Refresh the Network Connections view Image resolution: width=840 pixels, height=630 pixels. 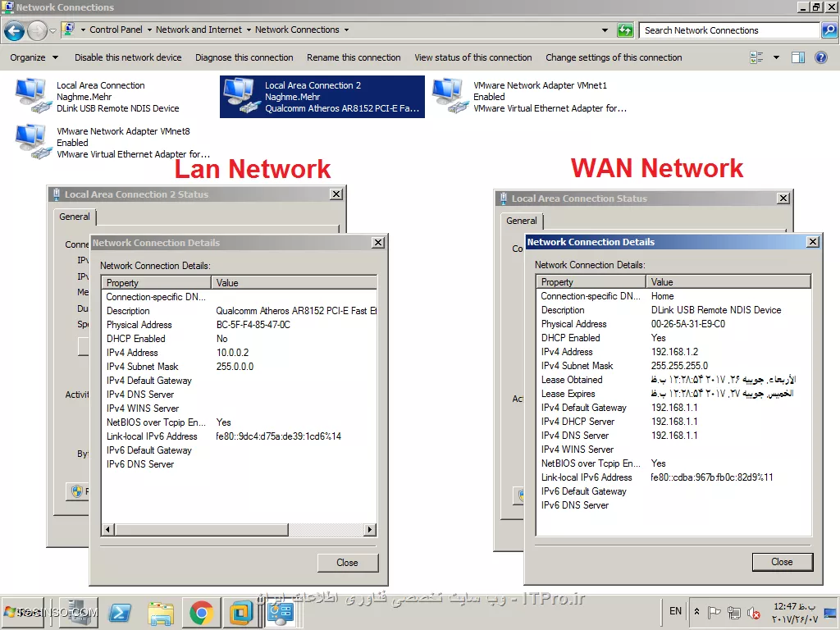coord(625,30)
